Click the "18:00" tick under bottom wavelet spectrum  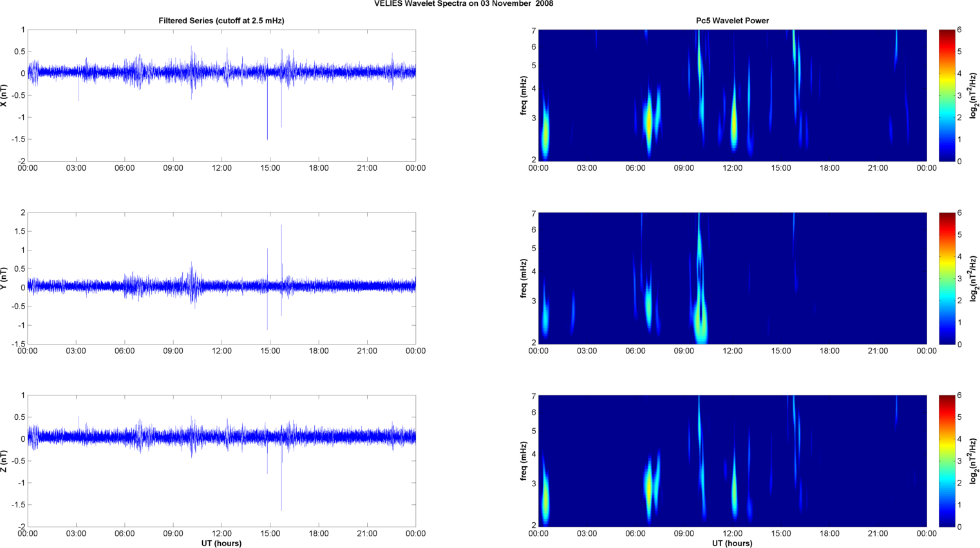tap(829, 534)
